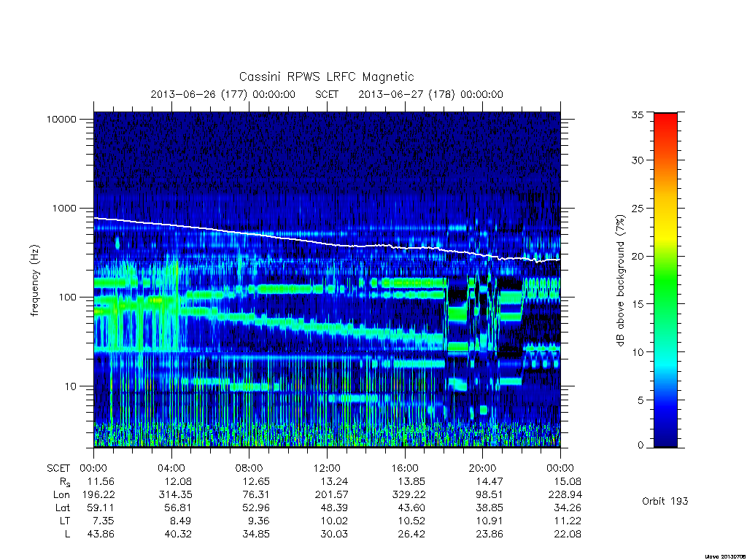The image size is (747, 560).
Task: Click the Rs value 13.24
Action: pyautogui.click(x=334, y=481)
